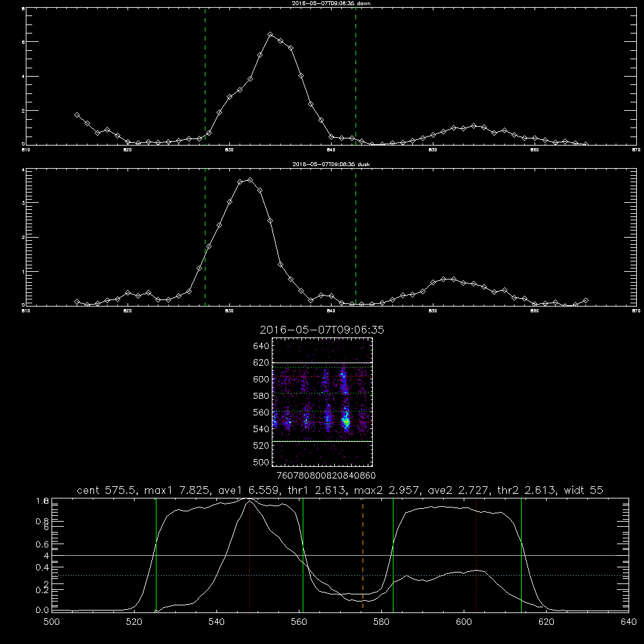Click right green dashed line in dawn plot
The image size is (644, 644).
355,76
